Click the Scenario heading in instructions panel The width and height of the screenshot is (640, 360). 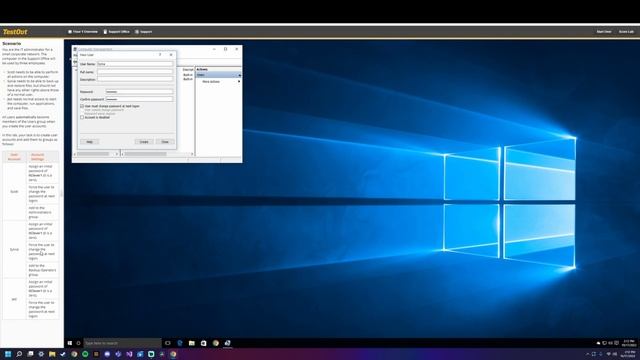pos(11,43)
